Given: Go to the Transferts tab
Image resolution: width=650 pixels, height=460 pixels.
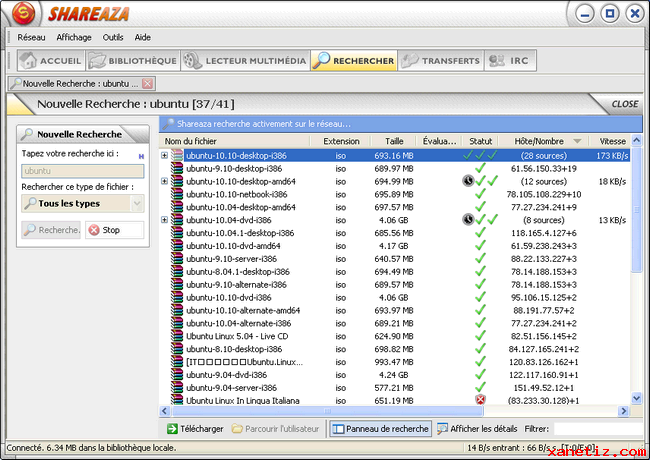Looking at the screenshot, I should point(441,61).
